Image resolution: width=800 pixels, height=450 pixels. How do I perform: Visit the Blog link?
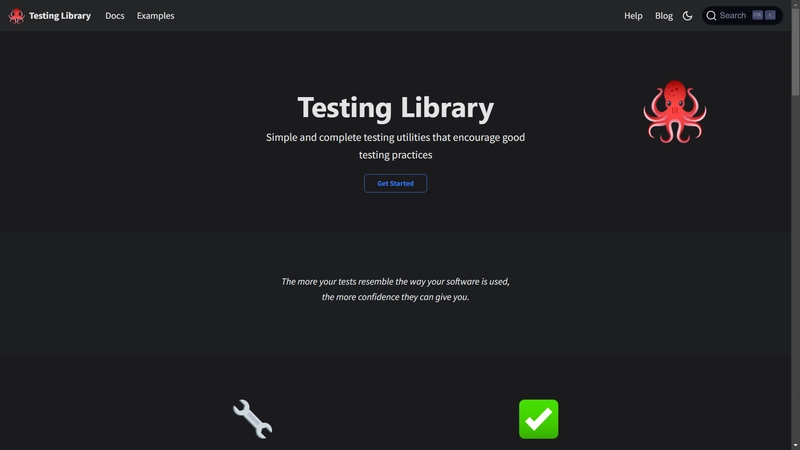(x=664, y=16)
